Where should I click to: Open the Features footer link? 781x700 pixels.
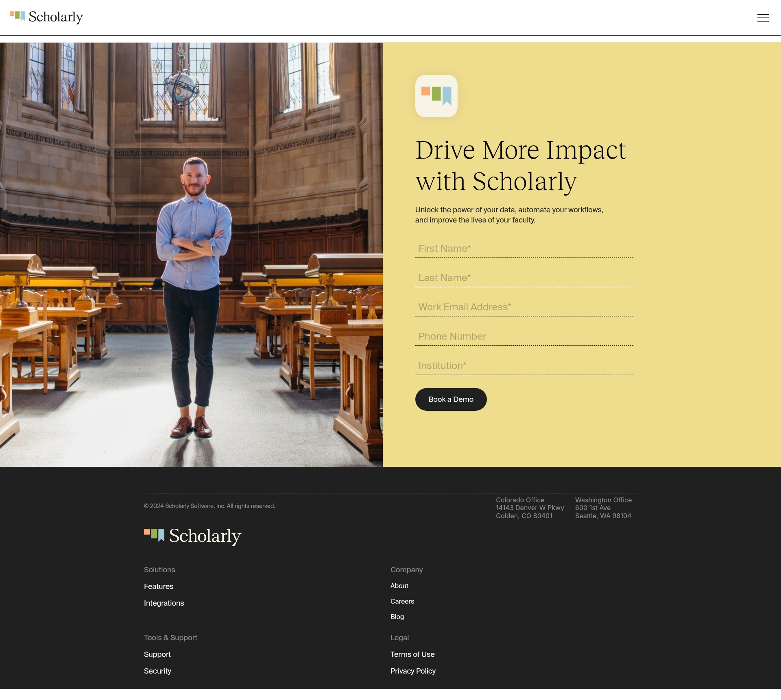coord(159,587)
